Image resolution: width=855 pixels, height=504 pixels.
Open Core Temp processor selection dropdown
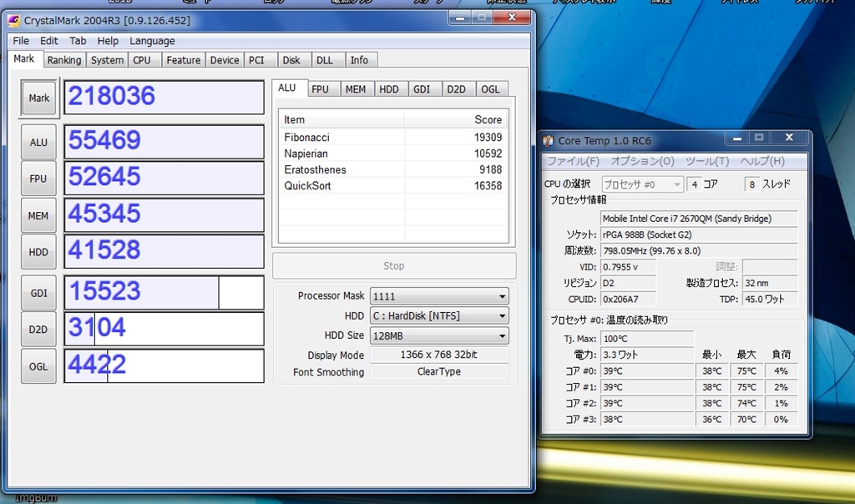coord(642,184)
